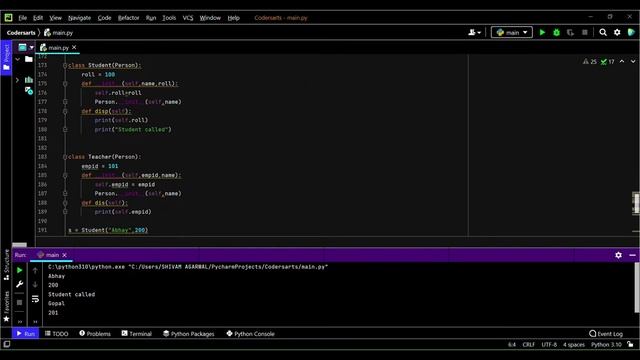This screenshot has height=360, width=640.
Task: Open the Window menu
Action: tap(210, 18)
